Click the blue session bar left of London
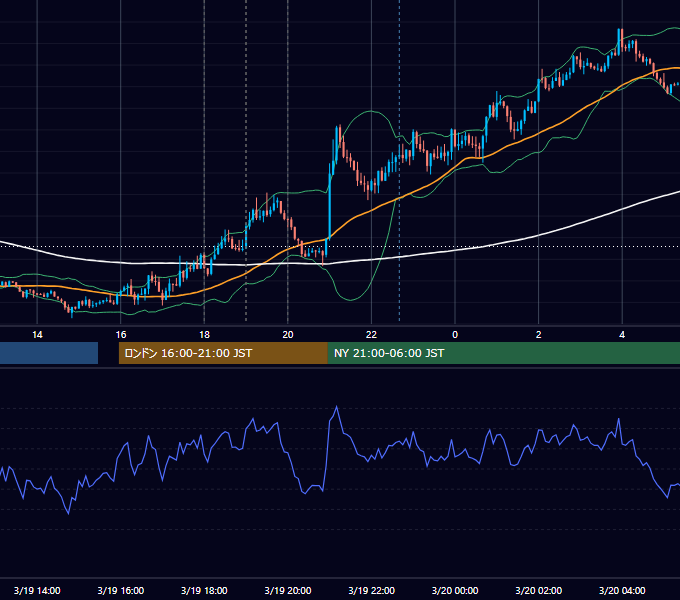 point(49,353)
